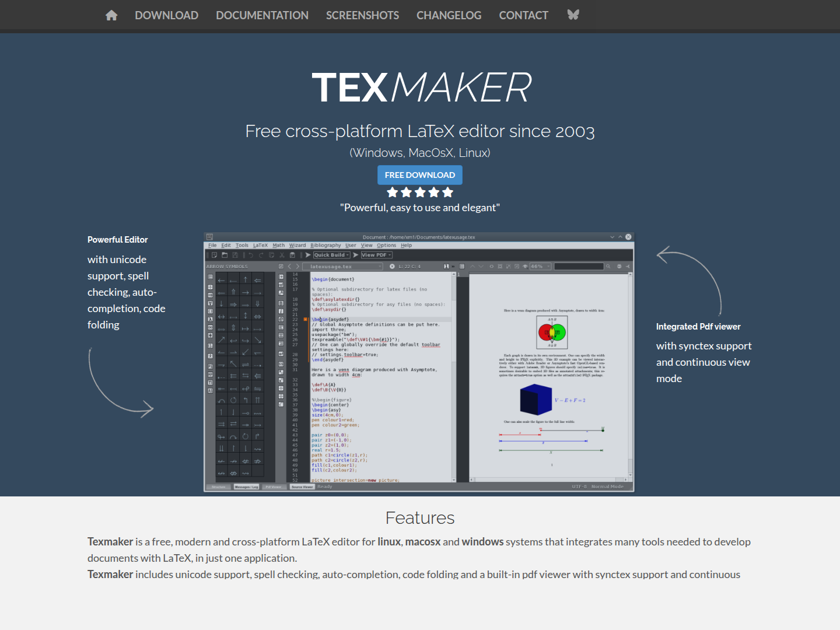
Task: Click Undo arrow in Texmaker toolbar
Action: coord(251,255)
